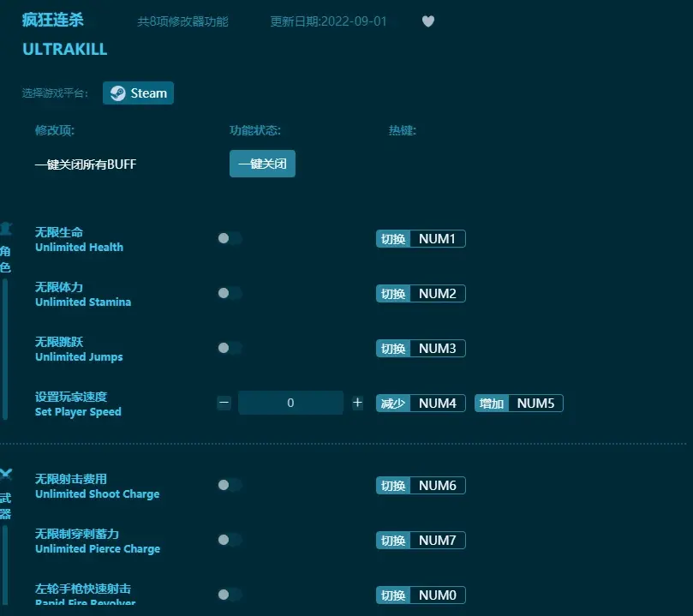The height and width of the screenshot is (616, 693).
Task: Click NUM2 hotkey for Unlimited Stamina
Action: tap(437, 294)
